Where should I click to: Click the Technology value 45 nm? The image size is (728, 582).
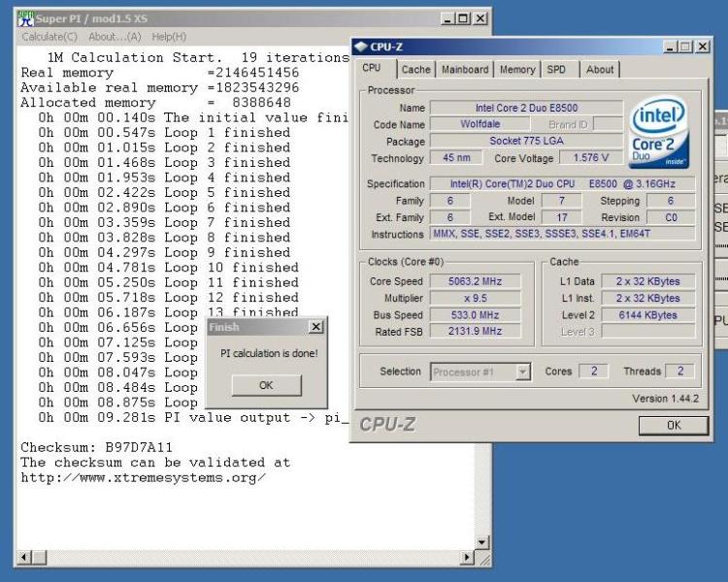coord(456,158)
